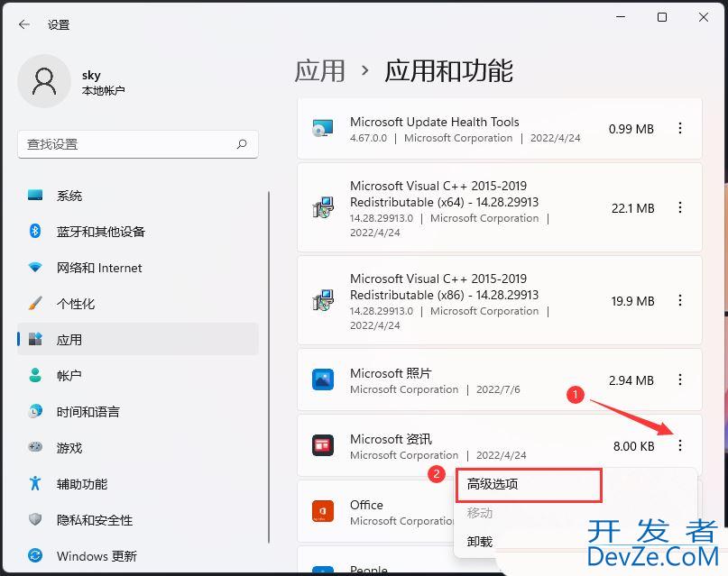Open more options for Microsoft Update Health Tools
728x576 pixels.
(679, 129)
